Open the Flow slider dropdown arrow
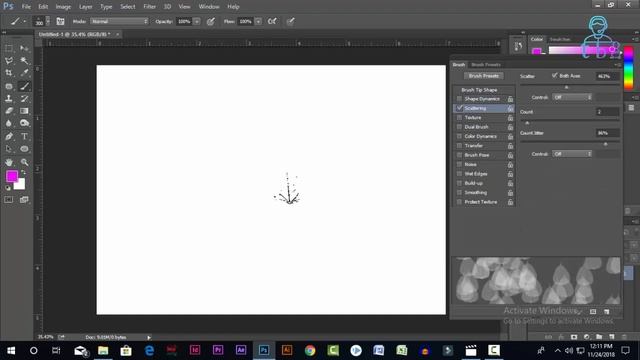Screen dimensions: 640x360 coord(258,21)
